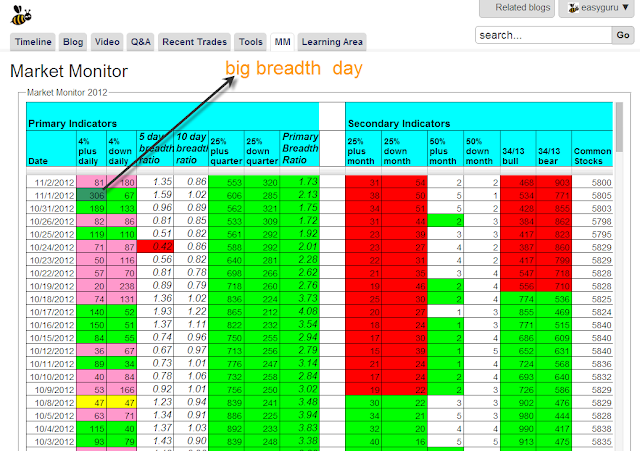The image size is (640, 451).
Task: Select the 10/24/2012 date cell
Action: click(x=51, y=247)
